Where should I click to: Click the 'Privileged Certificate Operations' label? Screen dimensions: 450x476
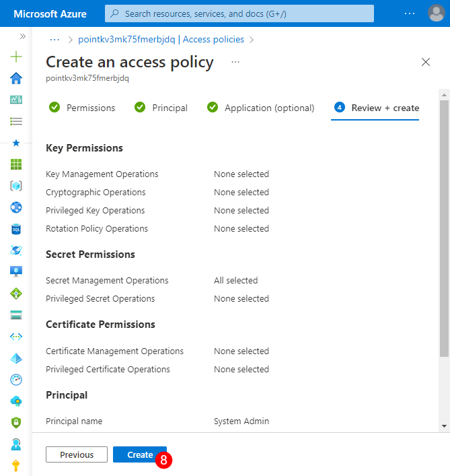(108, 370)
